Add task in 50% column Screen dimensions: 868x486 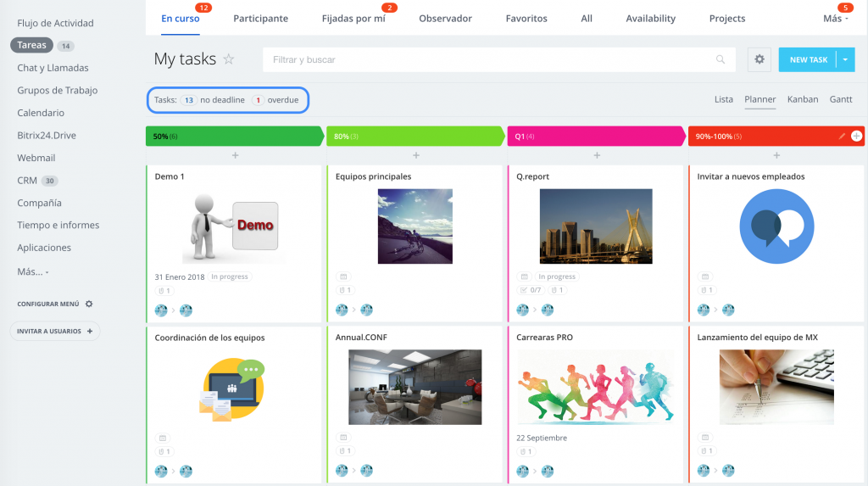point(236,156)
